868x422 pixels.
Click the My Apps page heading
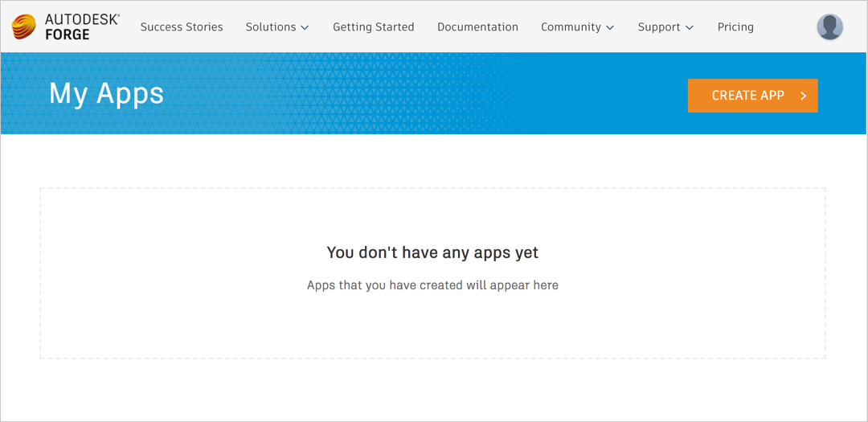(106, 93)
